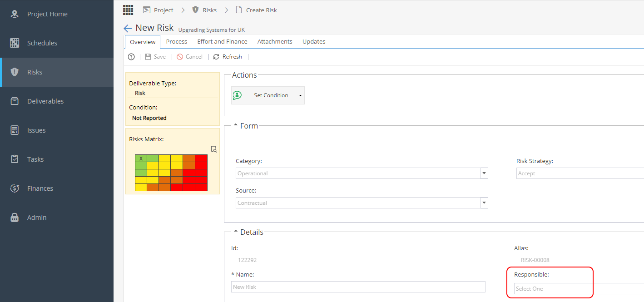Go back using the blue arrow
Viewport: 644px width, 302px height.
128,28
